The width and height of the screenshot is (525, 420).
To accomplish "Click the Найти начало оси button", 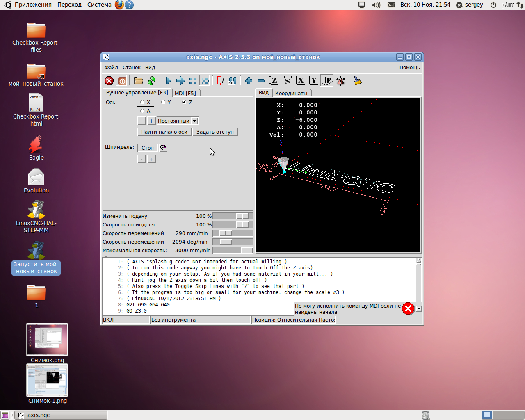I will point(164,132).
